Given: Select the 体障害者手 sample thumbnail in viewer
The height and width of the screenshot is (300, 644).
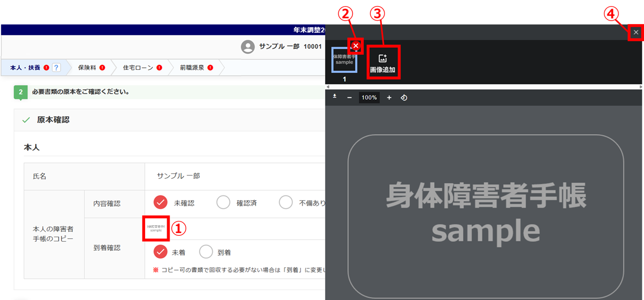Looking at the screenshot, I should pos(344,59).
